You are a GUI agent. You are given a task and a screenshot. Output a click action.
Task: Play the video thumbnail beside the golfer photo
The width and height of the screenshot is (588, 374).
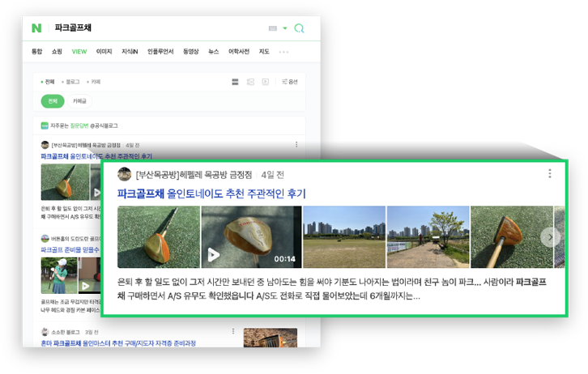click(89, 275)
